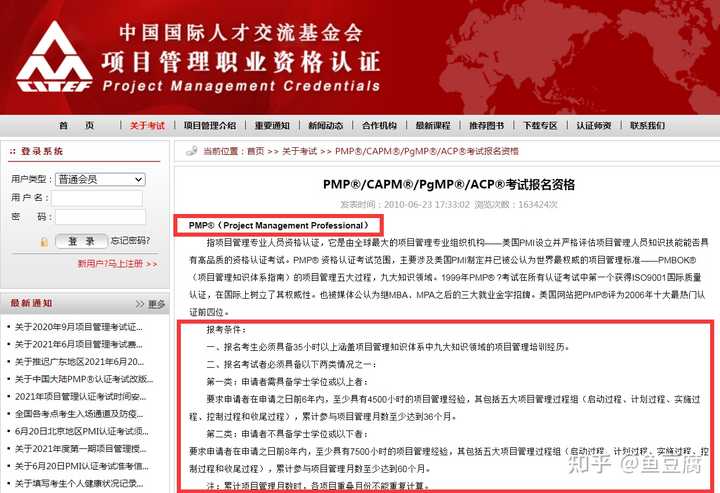Image resolution: width=720 pixels, height=493 pixels.
Task: Click the location icon before 当前位置
Action: [191, 151]
